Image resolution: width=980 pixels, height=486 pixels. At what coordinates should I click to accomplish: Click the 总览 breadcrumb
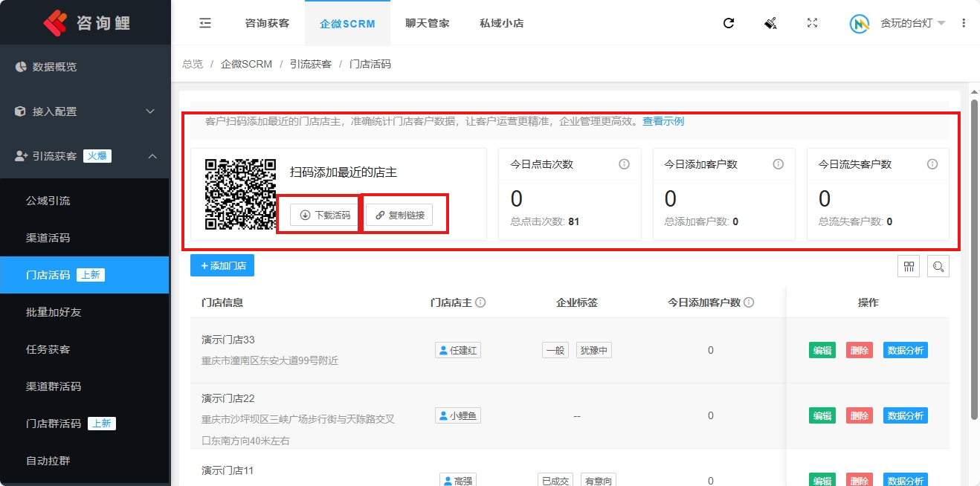click(193, 64)
